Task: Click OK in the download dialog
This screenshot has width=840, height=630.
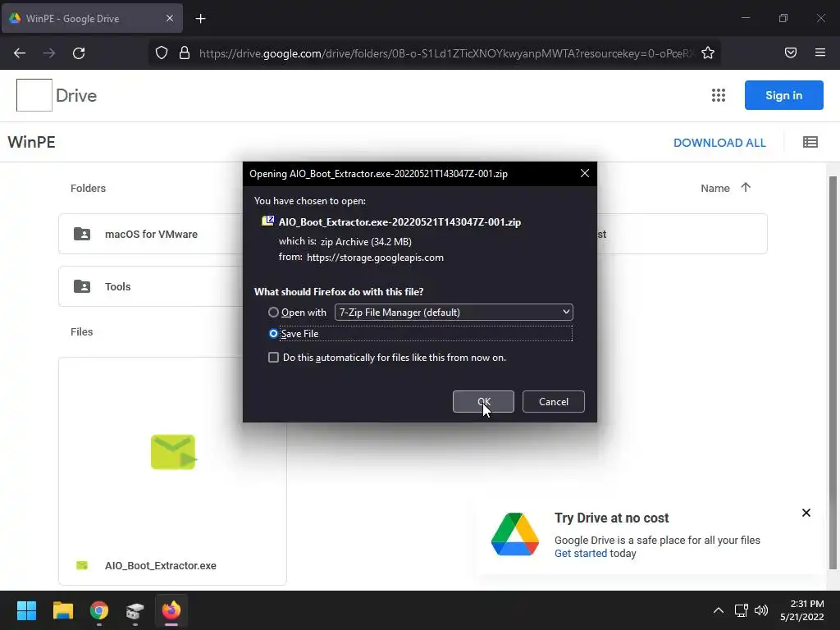Action: tap(483, 402)
